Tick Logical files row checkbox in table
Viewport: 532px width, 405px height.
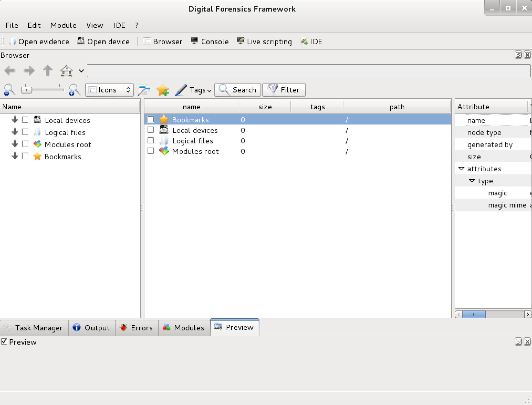point(151,140)
